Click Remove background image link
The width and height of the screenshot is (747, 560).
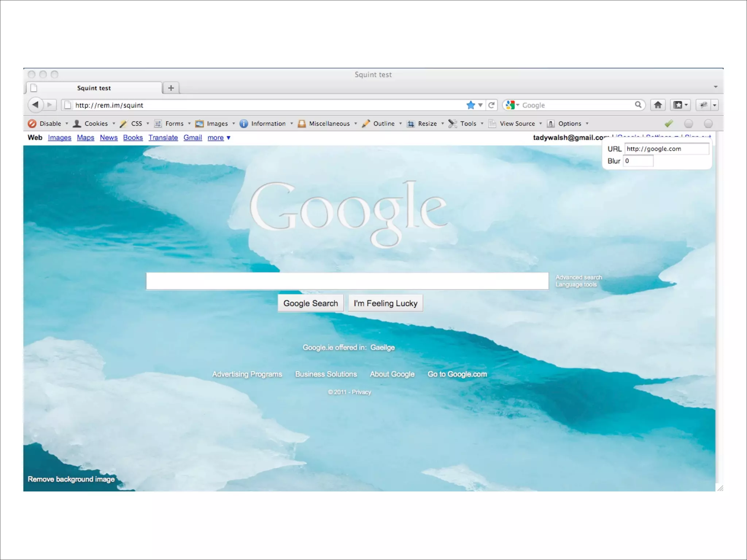[71, 479]
